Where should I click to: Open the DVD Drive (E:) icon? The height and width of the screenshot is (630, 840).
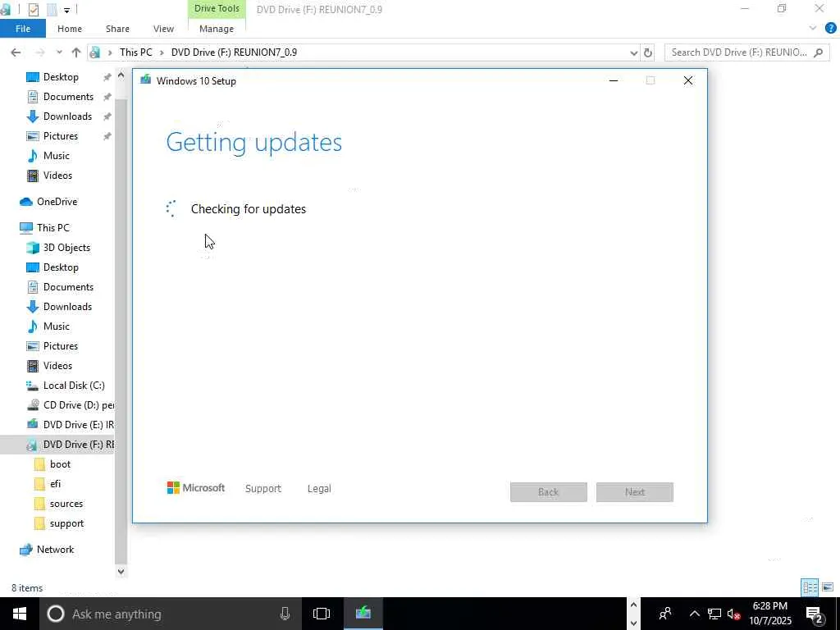(33, 425)
